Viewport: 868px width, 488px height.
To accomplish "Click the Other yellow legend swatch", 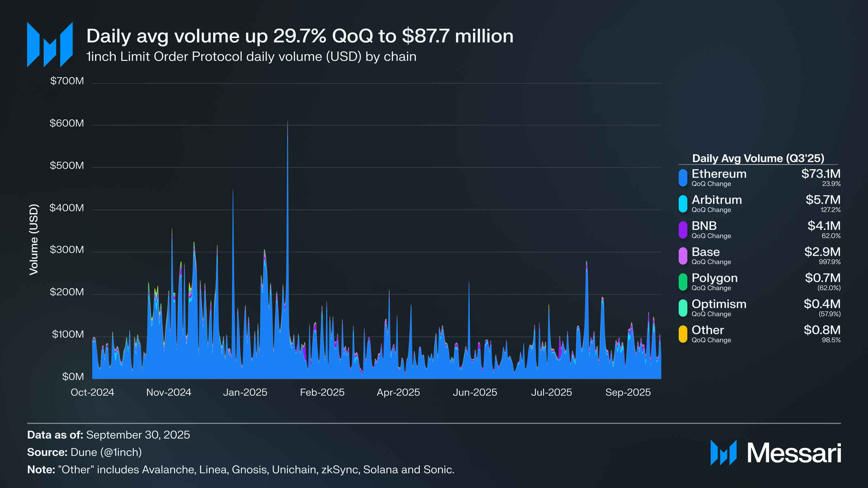I will [x=683, y=334].
